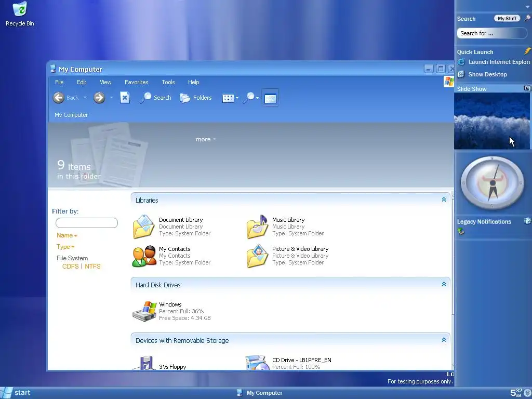Launch Internet Explorer from Quick Launch

point(494,62)
